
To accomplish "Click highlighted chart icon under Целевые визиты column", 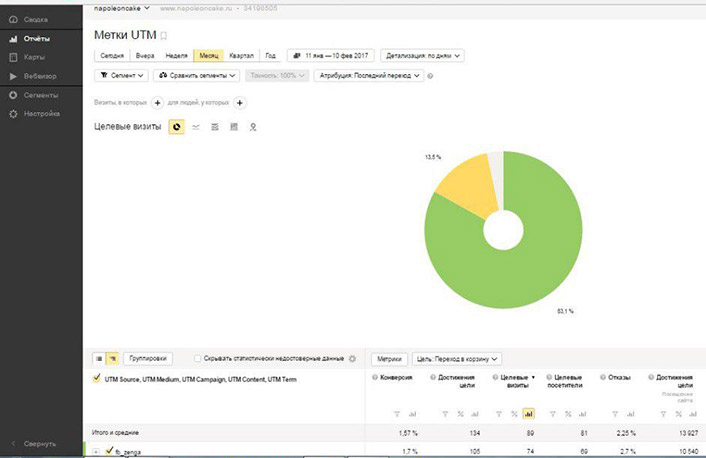I will pos(529,412).
